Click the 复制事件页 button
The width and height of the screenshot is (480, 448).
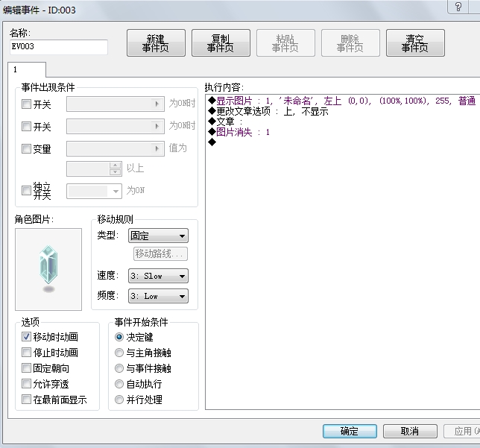pyautogui.click(x=221, y=43)
